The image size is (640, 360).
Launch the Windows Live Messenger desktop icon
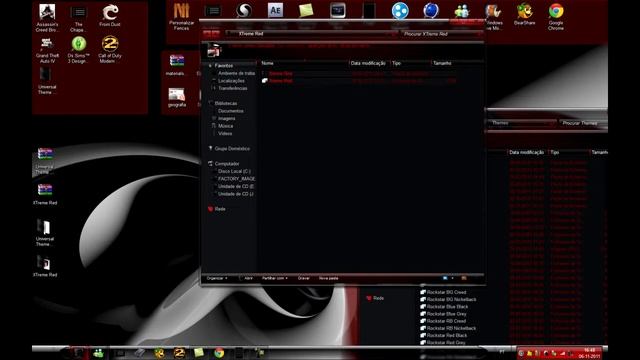click(462, 11)
